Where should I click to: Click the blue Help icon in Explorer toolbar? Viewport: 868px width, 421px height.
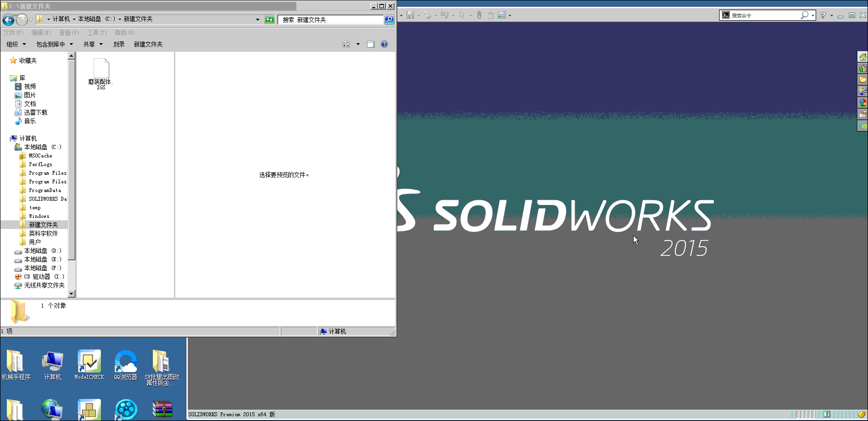384,44
